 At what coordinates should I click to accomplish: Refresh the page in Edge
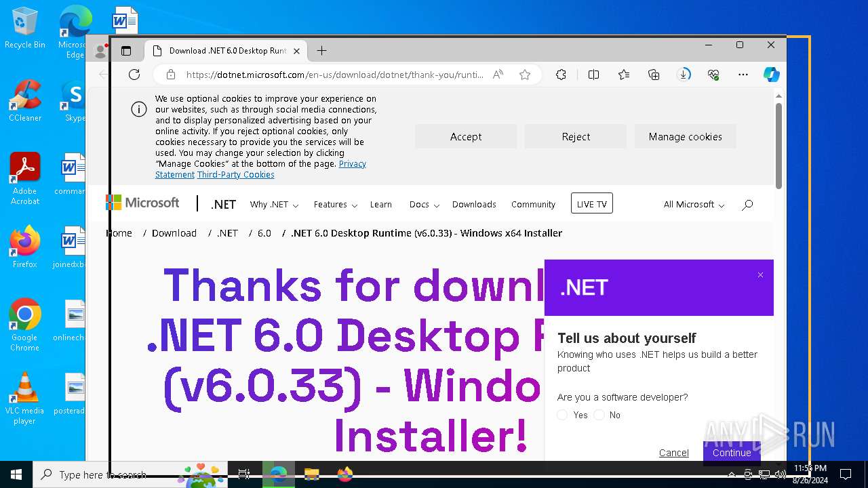point(134,75)
